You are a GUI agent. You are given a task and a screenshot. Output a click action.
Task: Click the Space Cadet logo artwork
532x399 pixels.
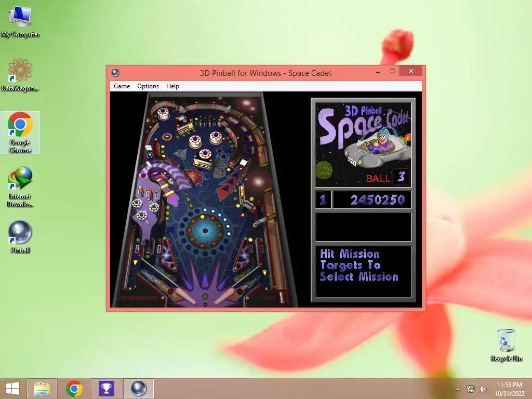pyautogui.click(x=363, y=144)
